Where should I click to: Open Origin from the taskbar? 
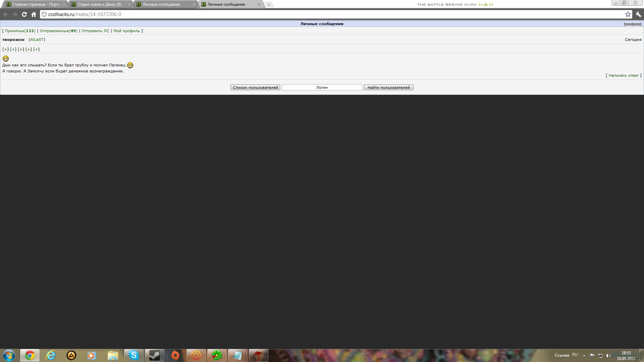click(x=175, y=355)
